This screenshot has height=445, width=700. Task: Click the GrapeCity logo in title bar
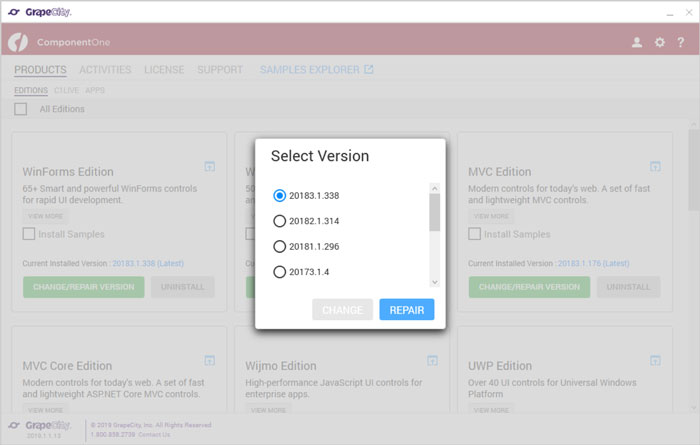(x=39, y=12)
